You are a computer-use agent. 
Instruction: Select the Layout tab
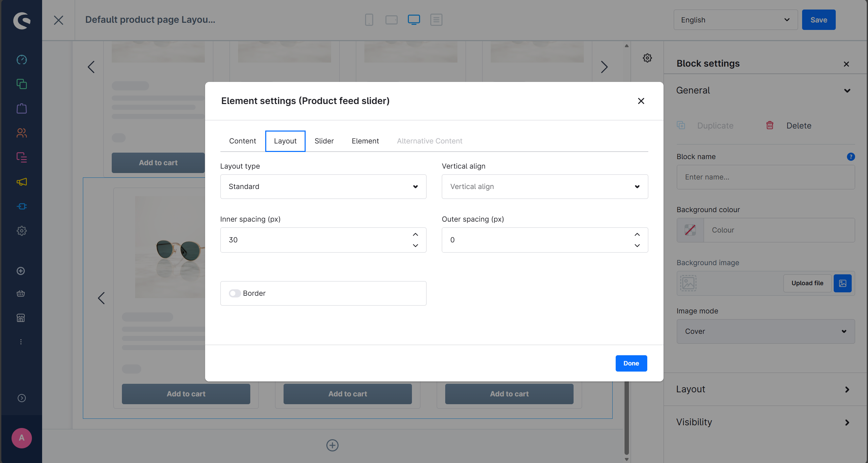[x=285, y=141]
